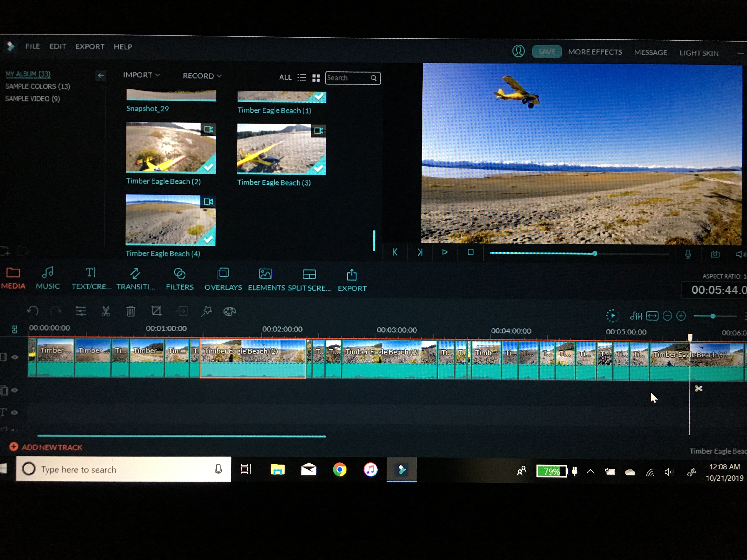The width and height of the screenshot is (747, 560).
Task: Click the trash Delete icon
Action: (x=131, y=311)
